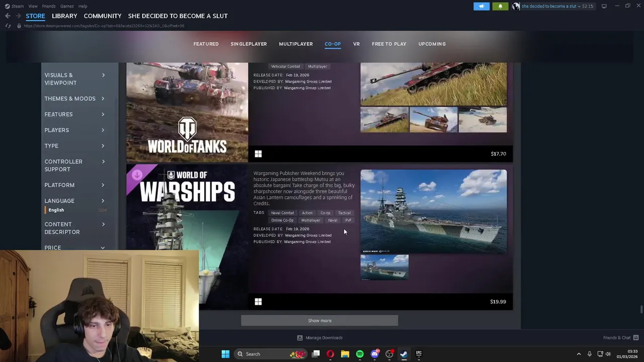
Task: Click the network tray icon
Action: (x=600, y=354)
